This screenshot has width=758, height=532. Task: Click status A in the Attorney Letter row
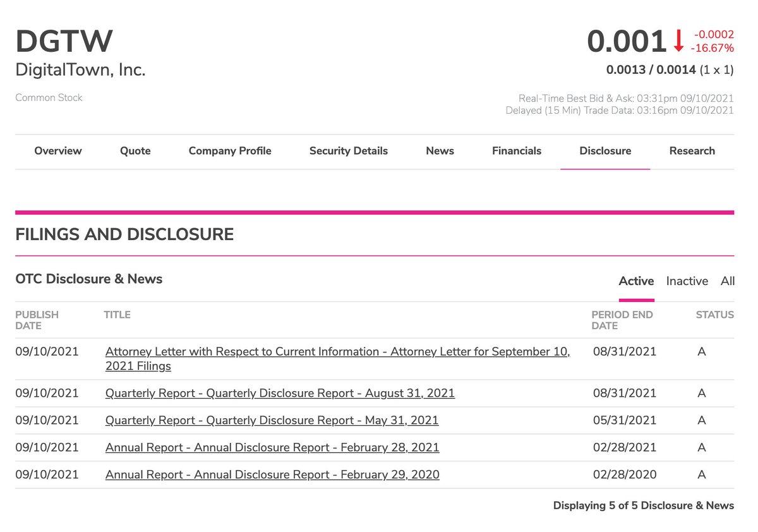coord(702,352)
